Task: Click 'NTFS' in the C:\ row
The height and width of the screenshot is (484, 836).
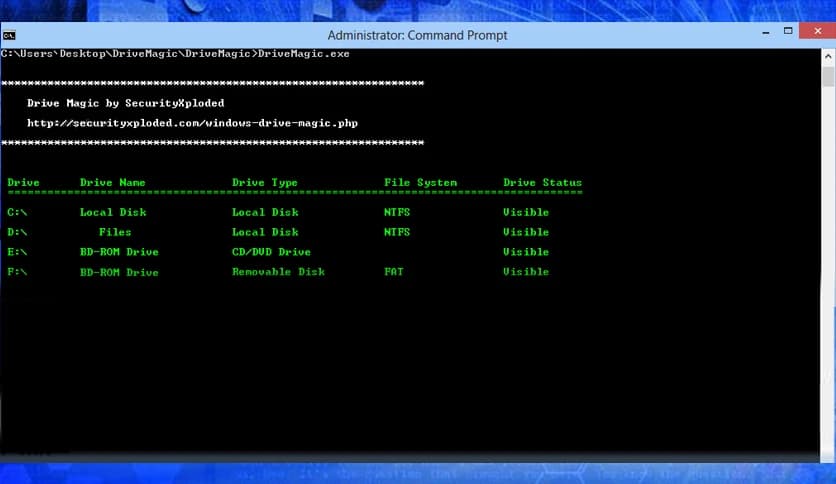Action: [x=397, y=212]
